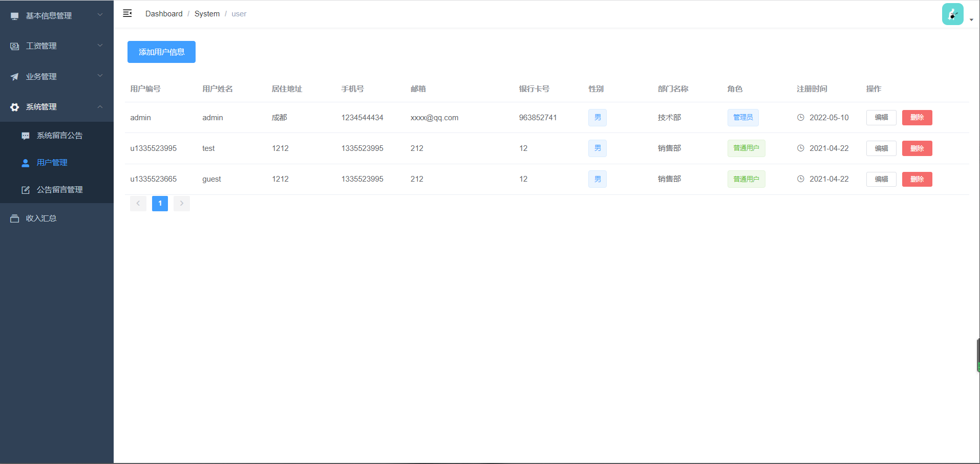980x464 pixels.
Task: Click the 用户管理 person icon
Action: pos(26,163)
